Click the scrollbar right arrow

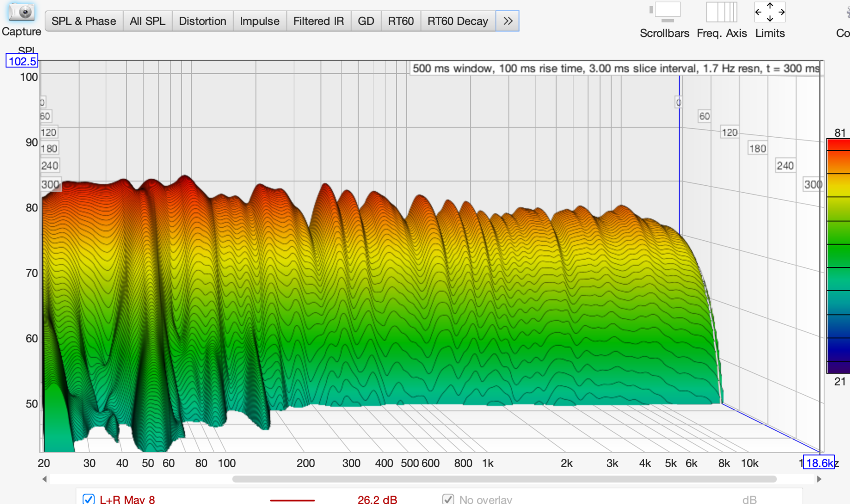pos(819,479)
